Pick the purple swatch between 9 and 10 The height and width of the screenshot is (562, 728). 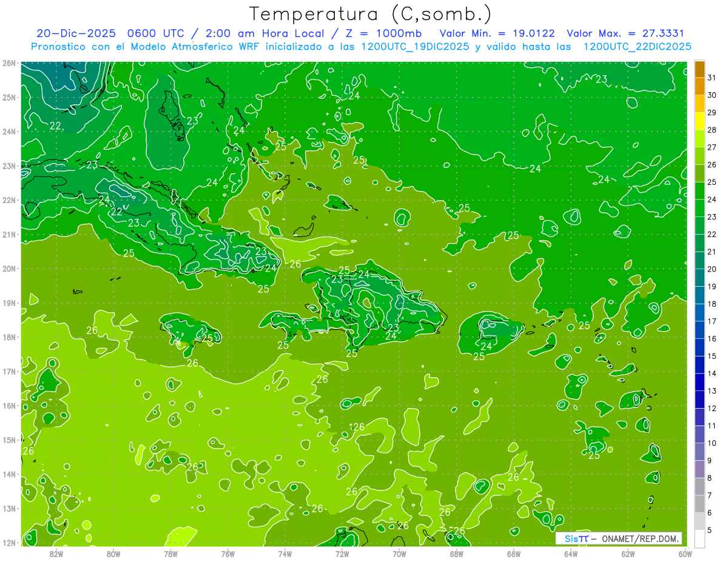pos(699,452)
